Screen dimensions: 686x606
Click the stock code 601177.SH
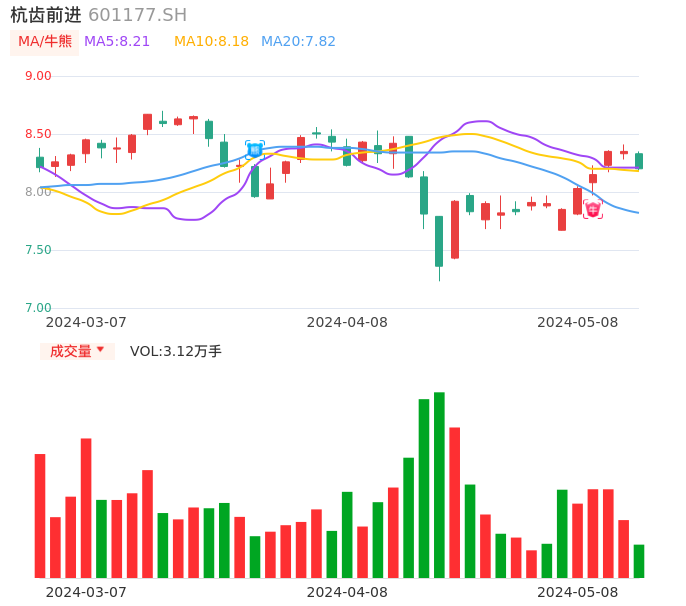coord(137,15)
